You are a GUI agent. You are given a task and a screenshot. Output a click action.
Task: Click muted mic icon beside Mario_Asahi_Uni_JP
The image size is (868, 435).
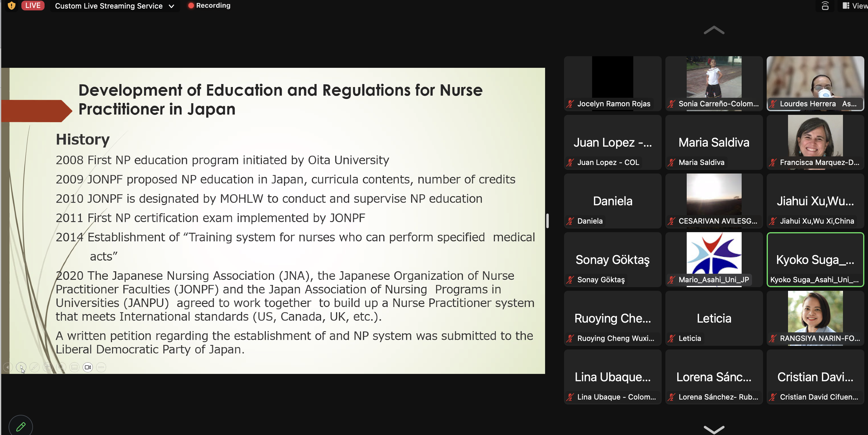671,280
